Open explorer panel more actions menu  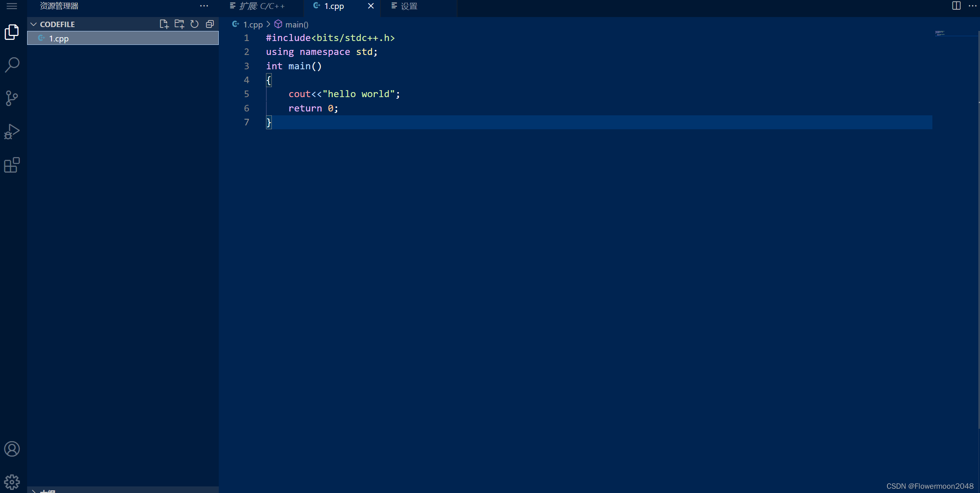click(204, 6)
